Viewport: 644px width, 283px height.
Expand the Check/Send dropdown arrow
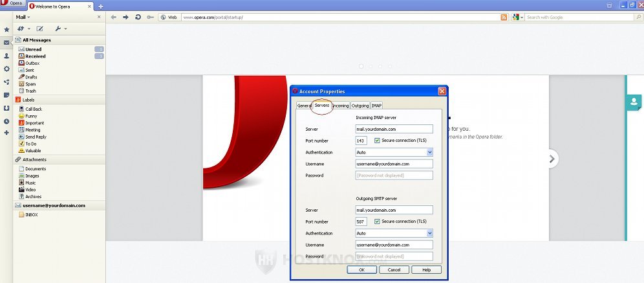pyautogui.click(x=29, y=28)
